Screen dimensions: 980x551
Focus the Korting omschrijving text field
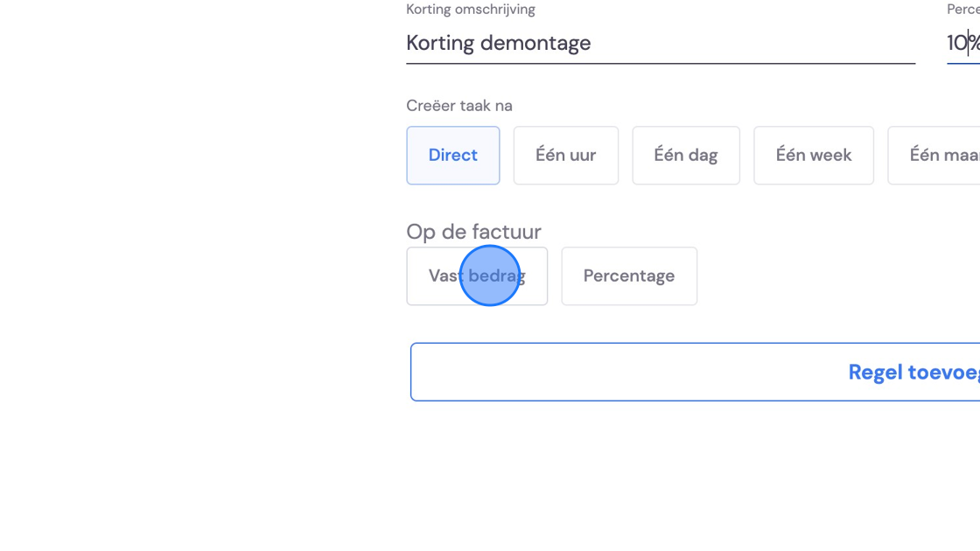[661, 43]
